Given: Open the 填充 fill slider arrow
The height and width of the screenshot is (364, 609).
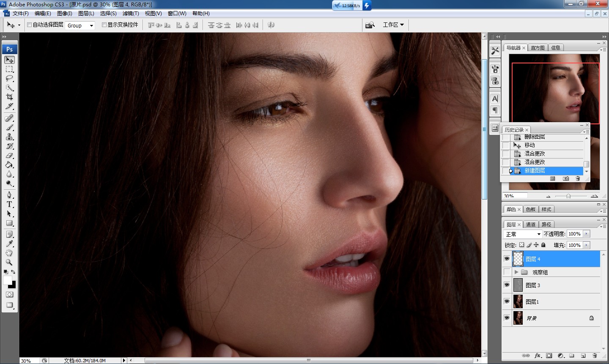Looking at the screenshot, I should (586, 245).
